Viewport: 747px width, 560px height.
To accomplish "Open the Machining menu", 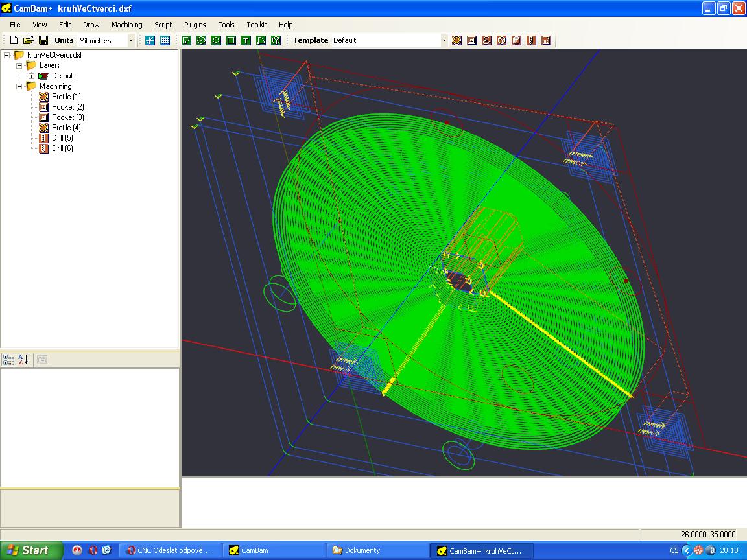I will point(126,25).
